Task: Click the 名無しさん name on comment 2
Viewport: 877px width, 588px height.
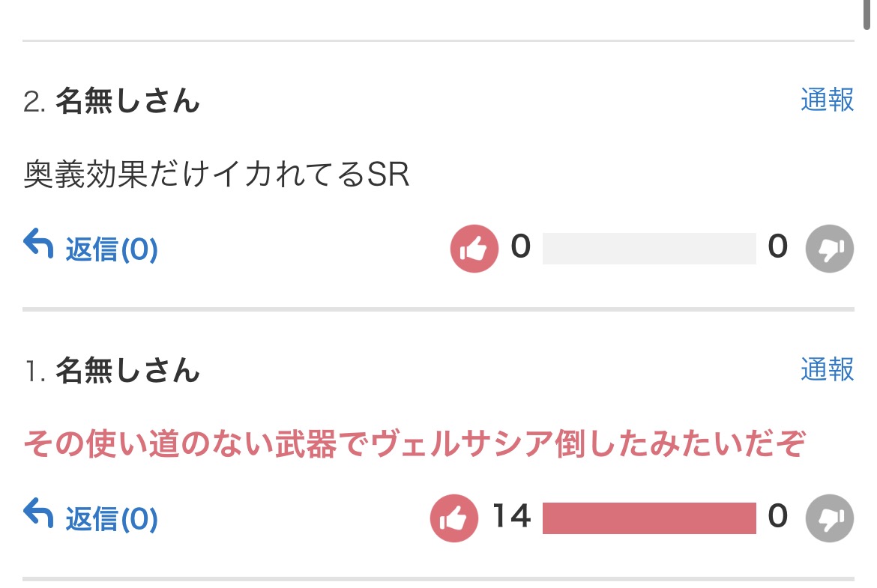Action: (127, 101)
